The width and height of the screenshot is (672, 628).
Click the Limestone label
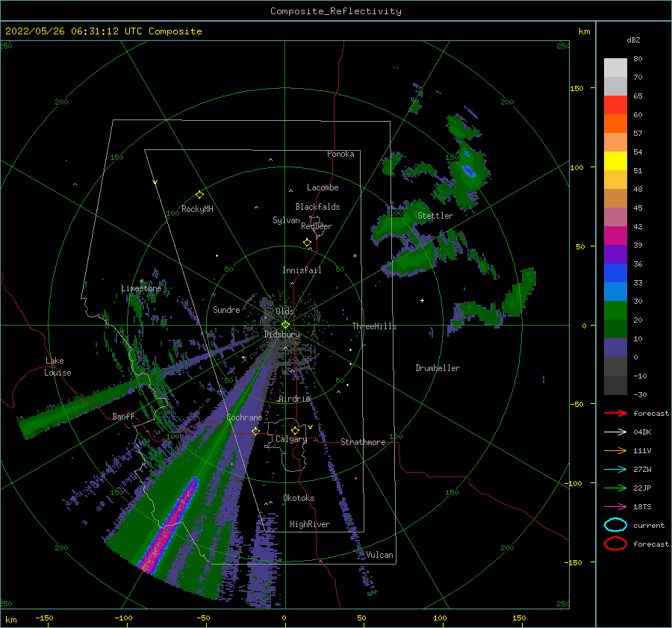141,289
